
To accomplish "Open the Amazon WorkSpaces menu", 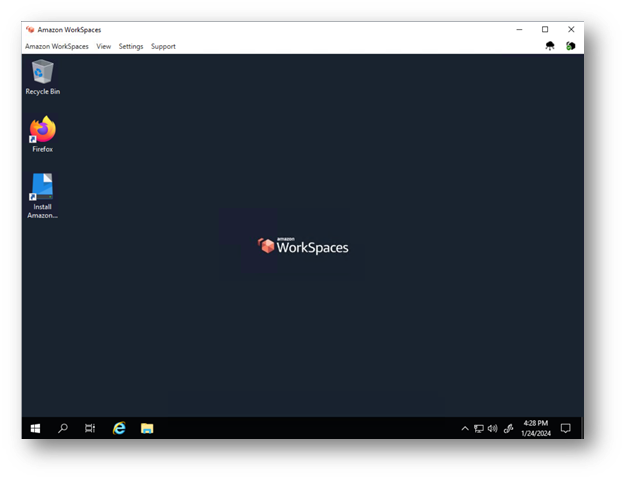I will [x=57, y=46].
